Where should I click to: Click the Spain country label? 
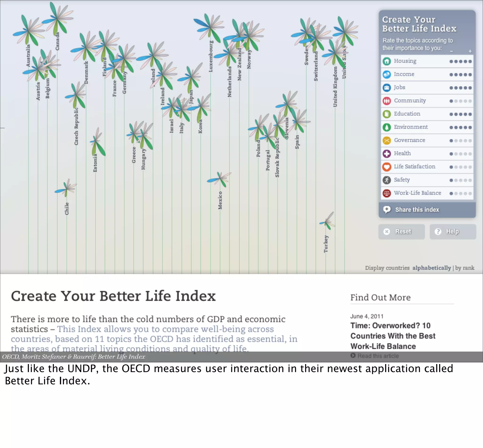(x=297, y=142)
